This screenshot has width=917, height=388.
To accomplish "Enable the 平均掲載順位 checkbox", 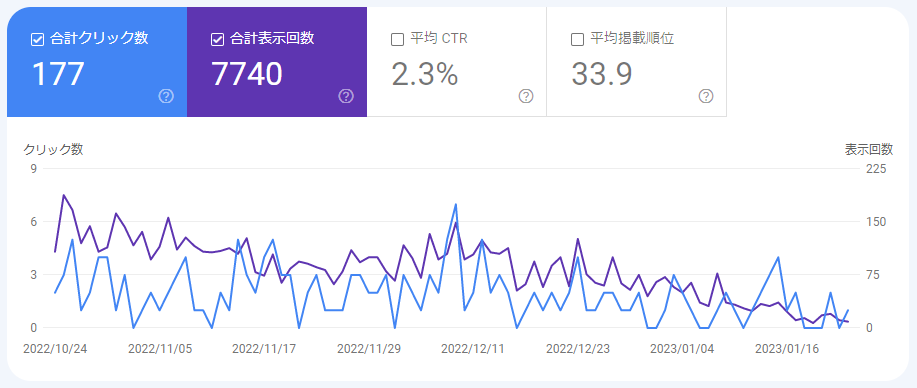I will click(577, 40).
